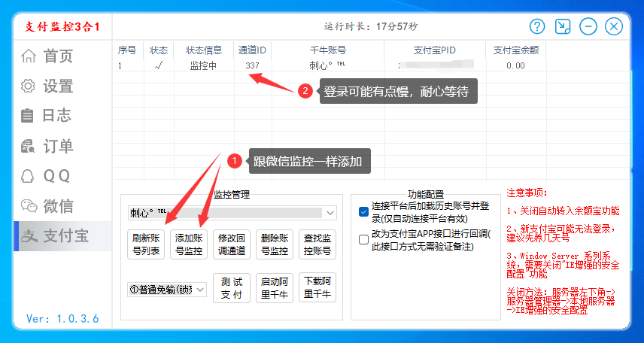Click the 状态 column header
This screenshot has width=644, height=343.
tap(159, 50)
